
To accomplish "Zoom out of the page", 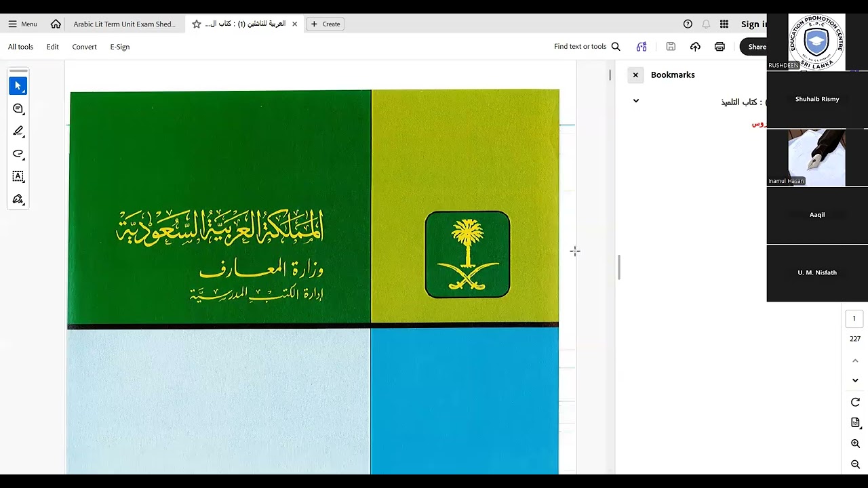I will click(x=855, y=464).
